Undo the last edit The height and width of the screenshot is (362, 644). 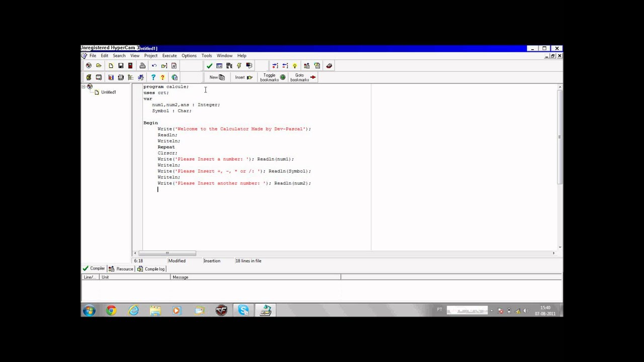tap(154, 66)
